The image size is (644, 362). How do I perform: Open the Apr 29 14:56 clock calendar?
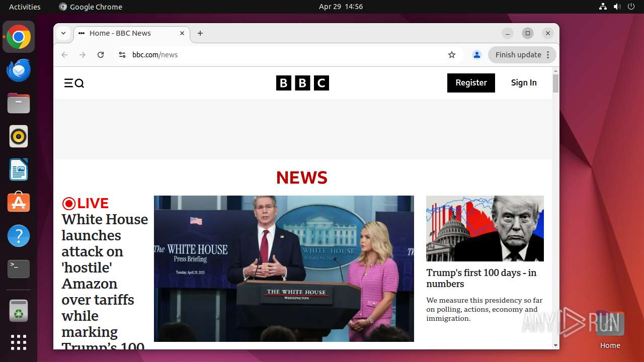341,7
